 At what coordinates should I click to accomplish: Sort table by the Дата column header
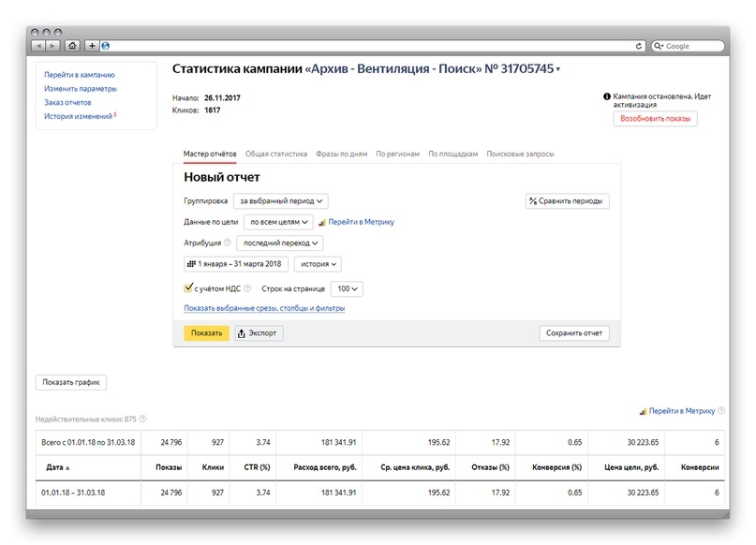55,467
